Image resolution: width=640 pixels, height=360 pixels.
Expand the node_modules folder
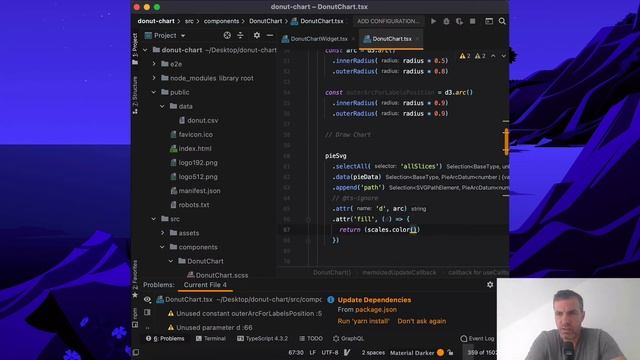tap(154, 78)
